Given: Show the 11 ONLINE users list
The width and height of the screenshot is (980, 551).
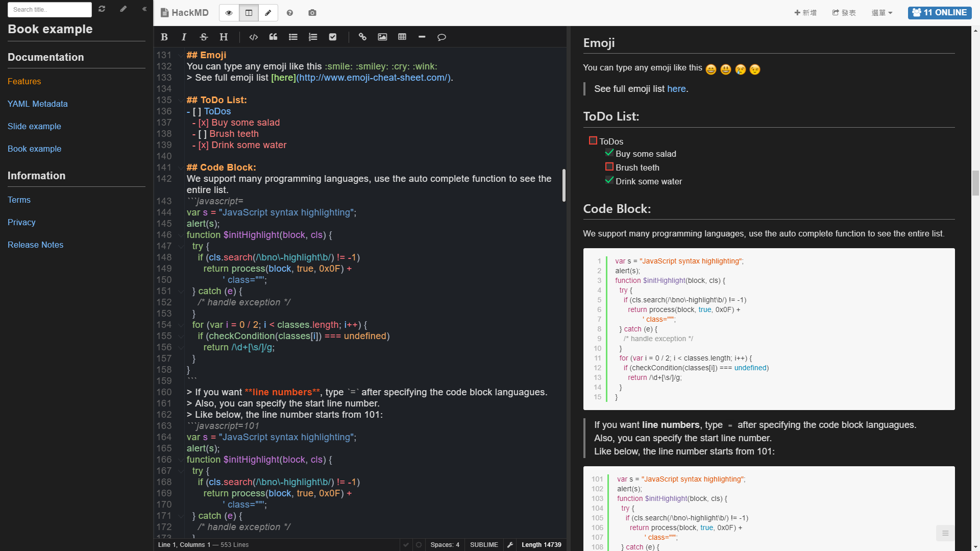Looking at the screenshot, I should point(940,13).
